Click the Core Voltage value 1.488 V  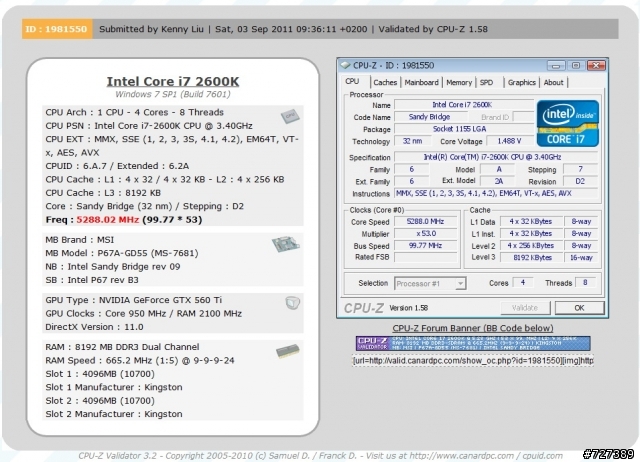tap(509, 141)
